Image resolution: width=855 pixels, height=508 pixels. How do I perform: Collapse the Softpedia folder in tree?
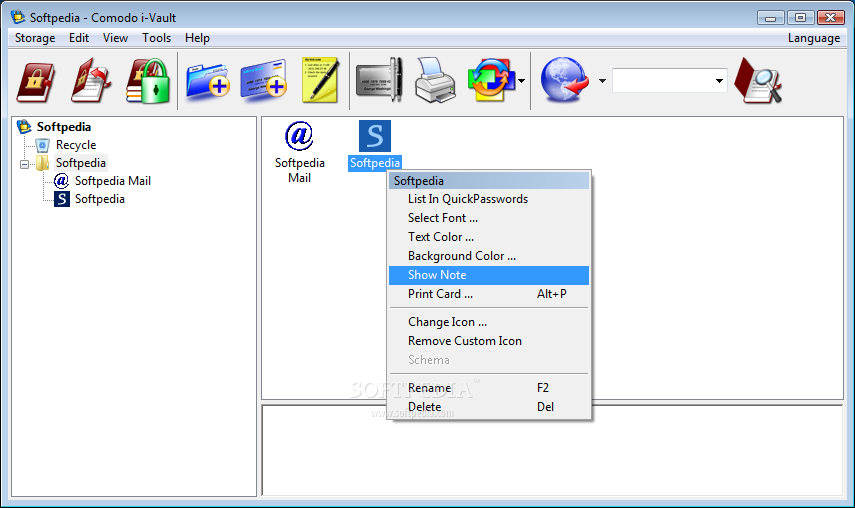point(25,164)
